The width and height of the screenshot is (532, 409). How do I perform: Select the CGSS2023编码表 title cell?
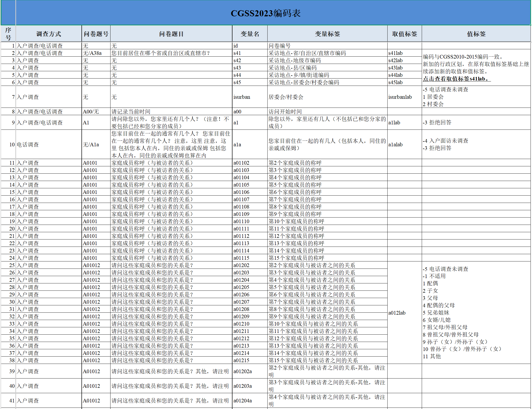coord(265,13)
